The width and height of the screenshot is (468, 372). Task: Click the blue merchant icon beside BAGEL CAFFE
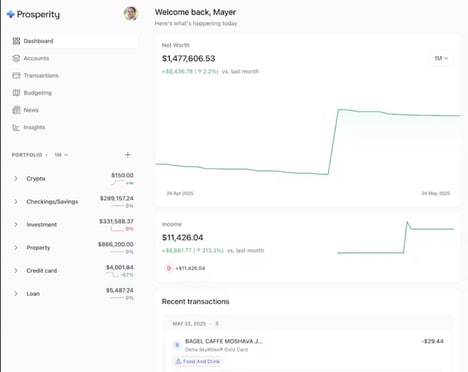click(x=177, y=345)
